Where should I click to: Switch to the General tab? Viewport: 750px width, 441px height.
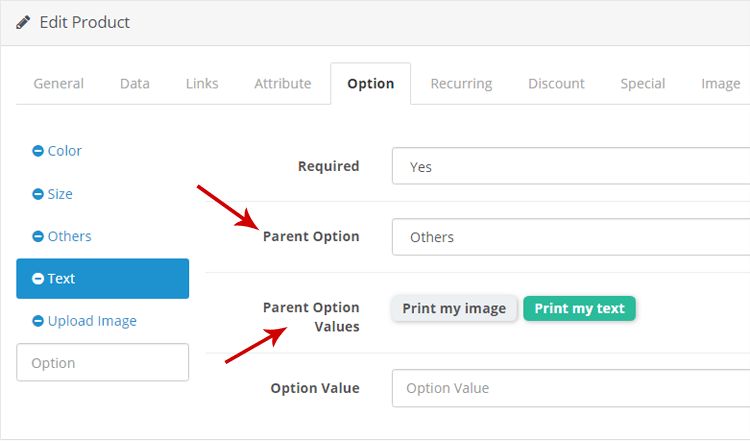(x=58, y=84)
